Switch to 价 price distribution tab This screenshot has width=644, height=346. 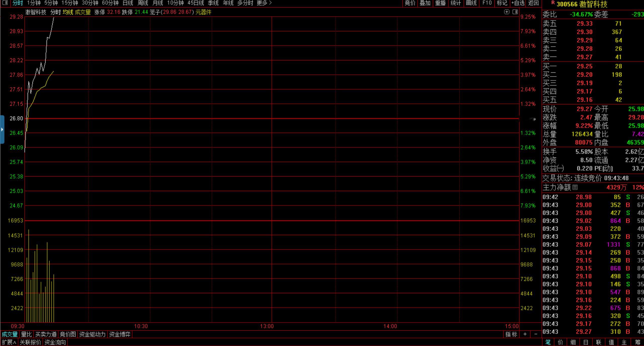pos(560,342)
